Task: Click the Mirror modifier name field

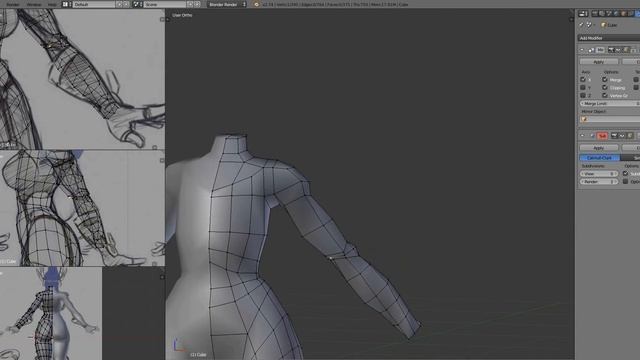Action: [x=600, y=50]
